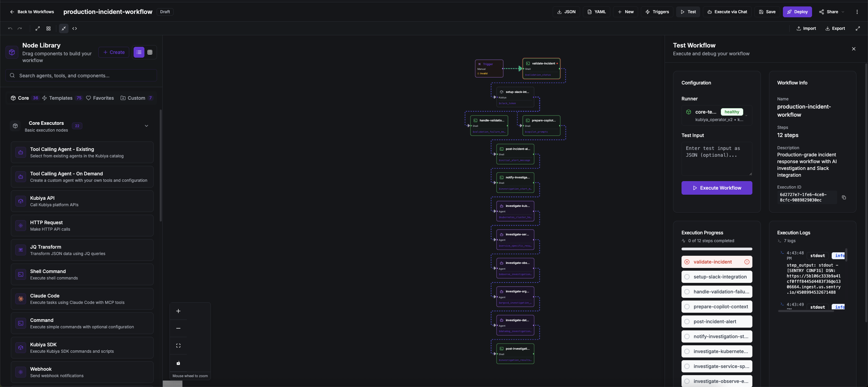Select post-incident-alert step in progress list

click(x=717, y=322)
